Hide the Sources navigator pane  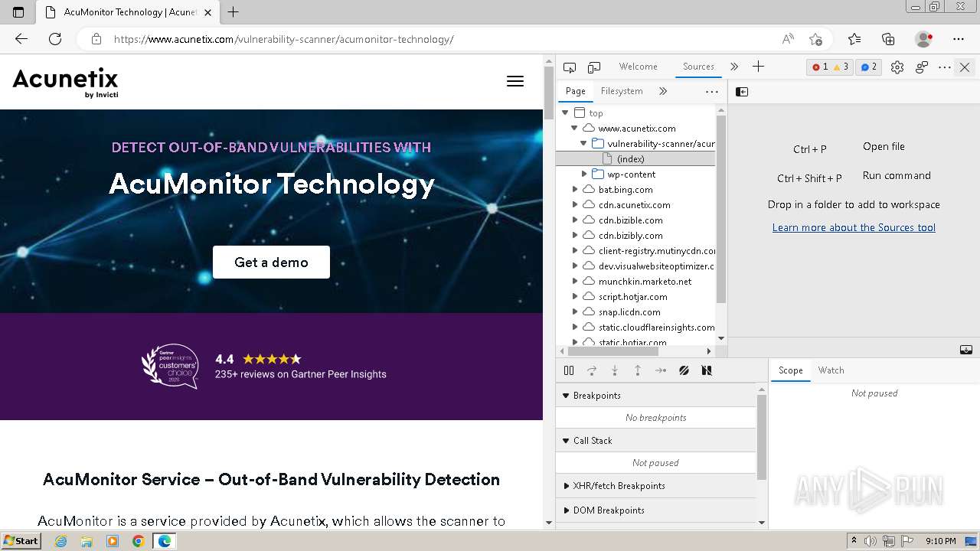tap(742, 92)
